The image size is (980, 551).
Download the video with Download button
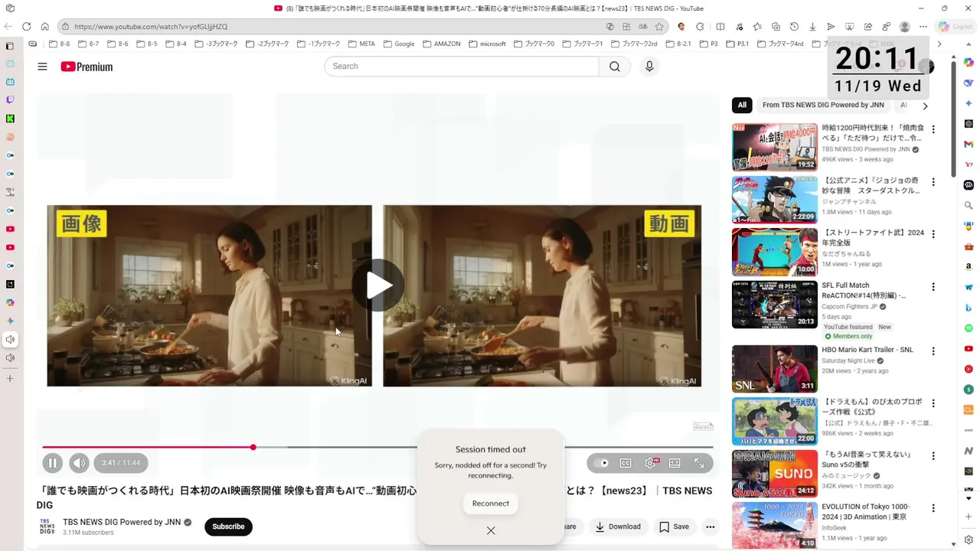(618, 527)
